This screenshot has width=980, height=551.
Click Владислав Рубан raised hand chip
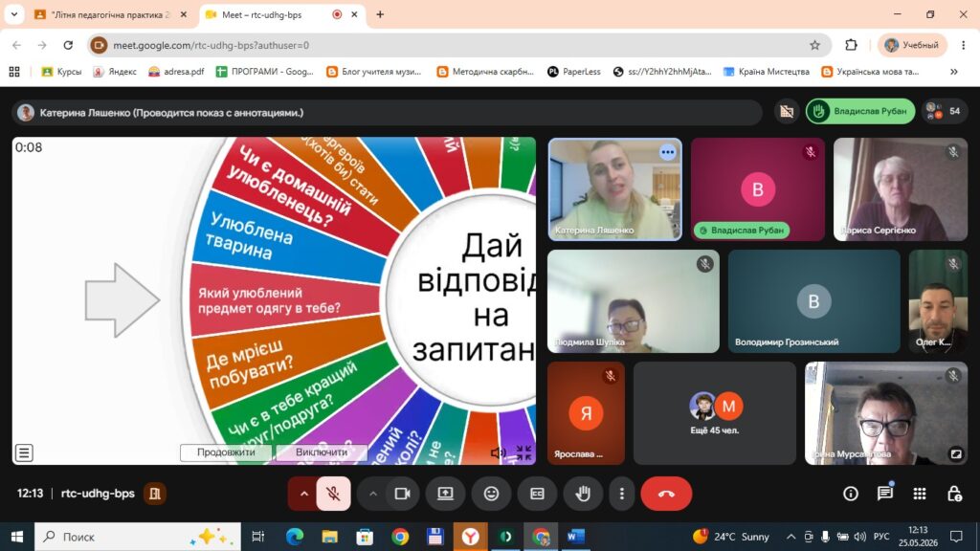coord(860,111)
